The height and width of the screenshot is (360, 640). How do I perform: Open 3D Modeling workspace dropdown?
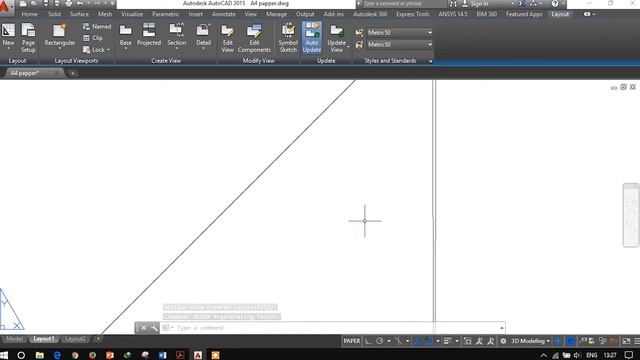tap(530, 341)
